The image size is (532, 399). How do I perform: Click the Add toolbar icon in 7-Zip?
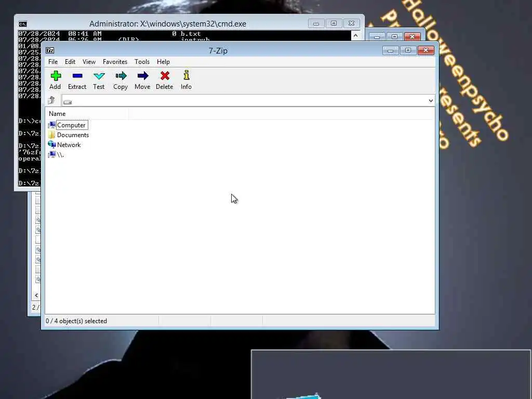(x=56, y=76)
